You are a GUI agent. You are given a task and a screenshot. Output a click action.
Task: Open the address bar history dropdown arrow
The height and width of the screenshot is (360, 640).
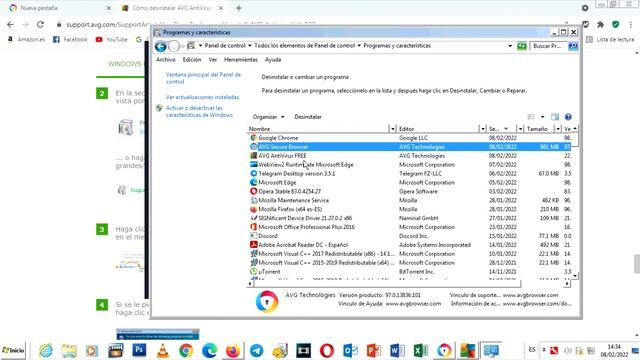(x=510, y=46)
